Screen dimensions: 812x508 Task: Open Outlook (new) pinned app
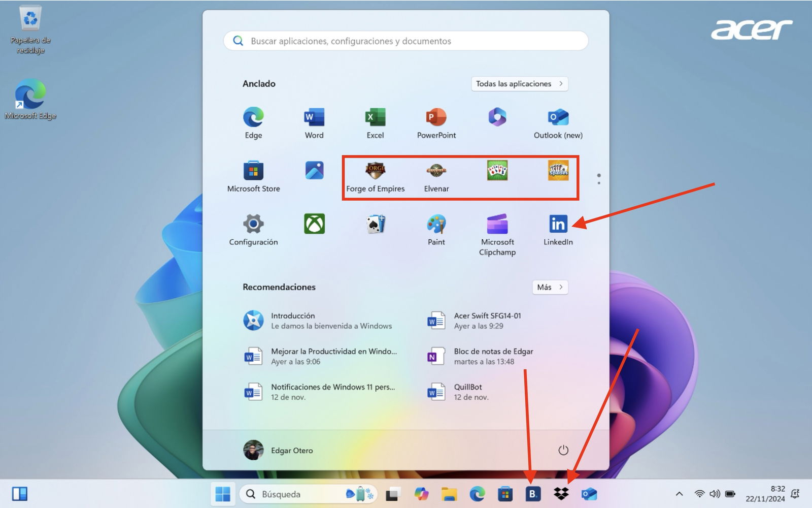coord(558,123)
